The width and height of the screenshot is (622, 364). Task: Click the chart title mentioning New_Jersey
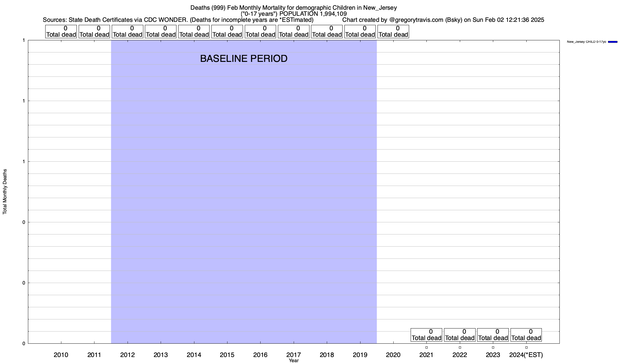pyautogui.click(x=293, y=8)
